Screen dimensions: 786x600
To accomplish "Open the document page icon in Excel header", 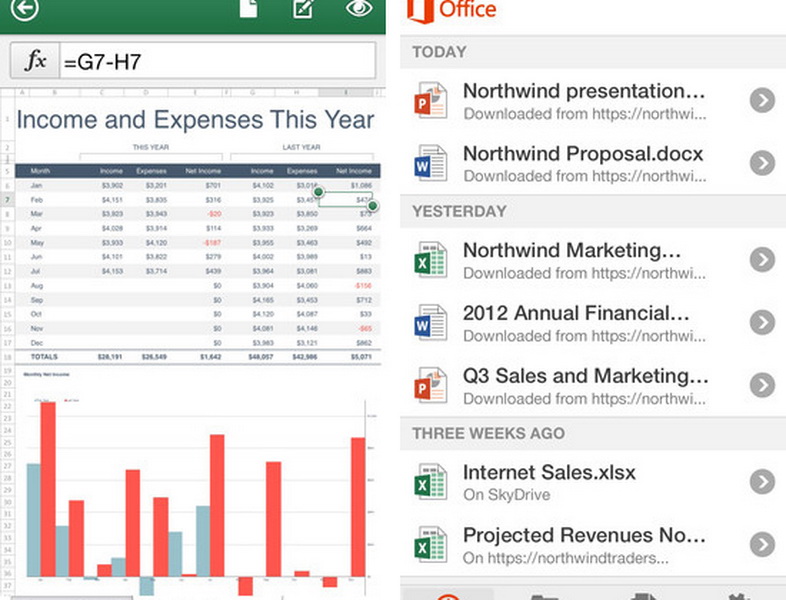I will [248, 8].
